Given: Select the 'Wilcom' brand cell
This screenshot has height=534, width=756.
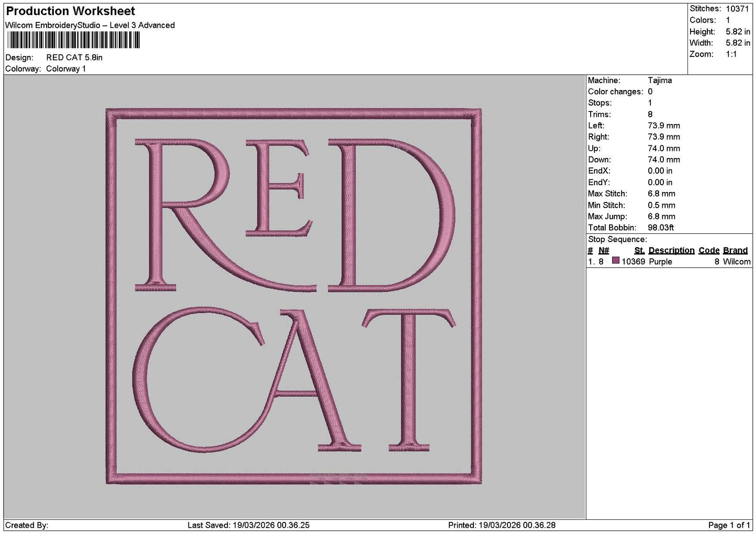Looking at the screenshot, I should point(737,262).
